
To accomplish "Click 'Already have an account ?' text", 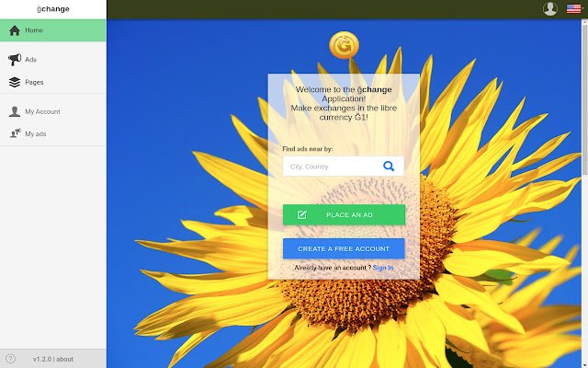I will (x=333, y=268).
